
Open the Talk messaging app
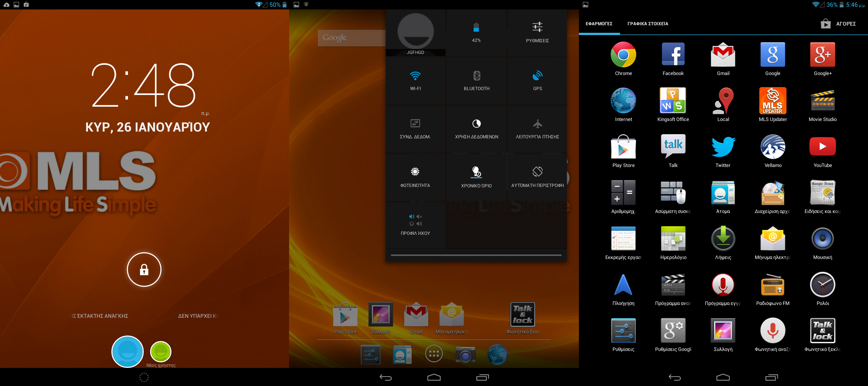click(x=673, y=147)
